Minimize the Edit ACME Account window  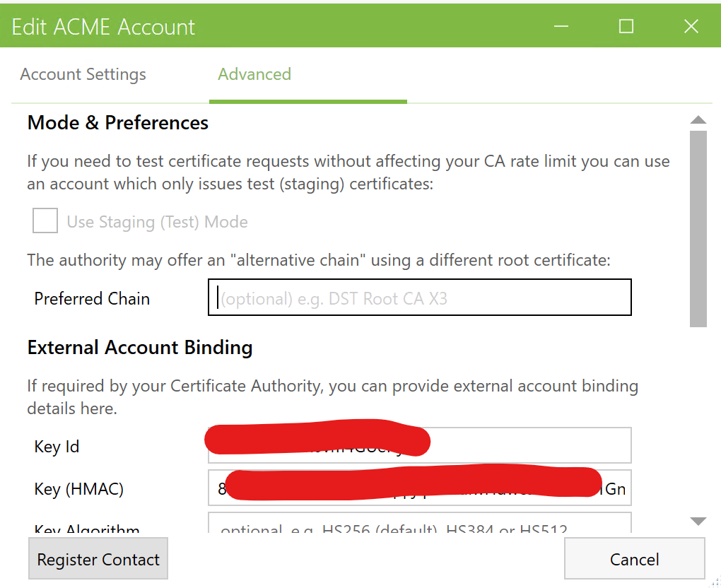click(x=561, y=27)
